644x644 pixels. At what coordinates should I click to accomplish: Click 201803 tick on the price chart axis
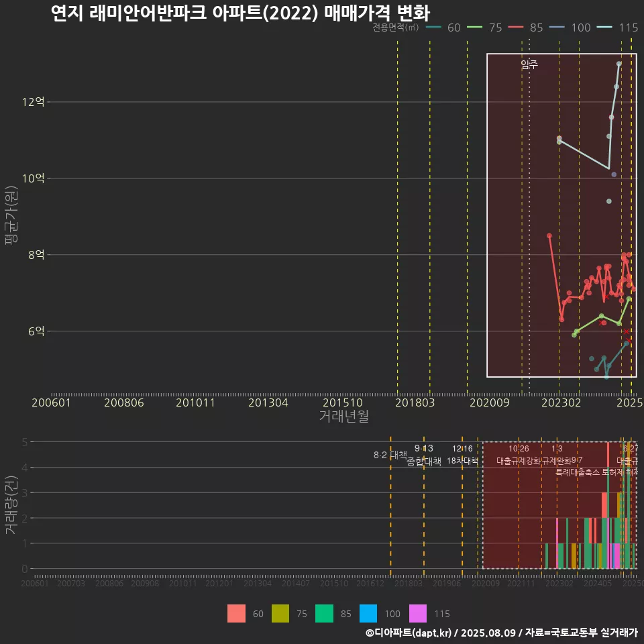(x=415, y=402)
